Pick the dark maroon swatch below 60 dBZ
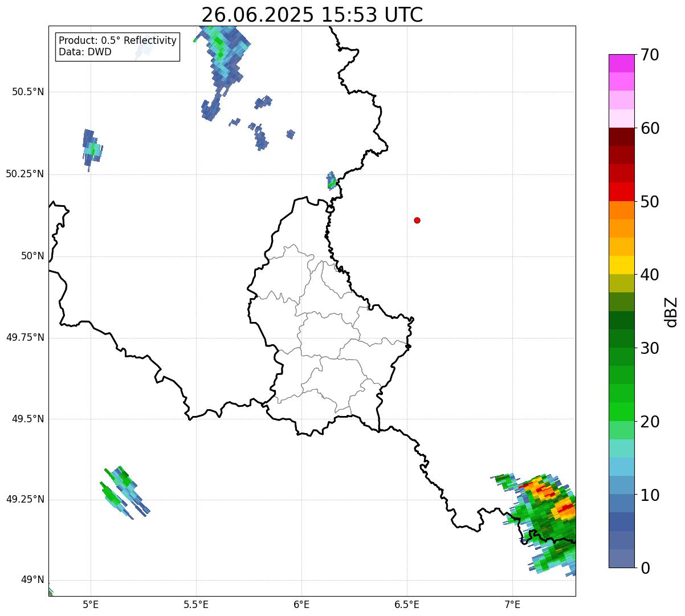The image size is (685, 616). click(621, 137)
